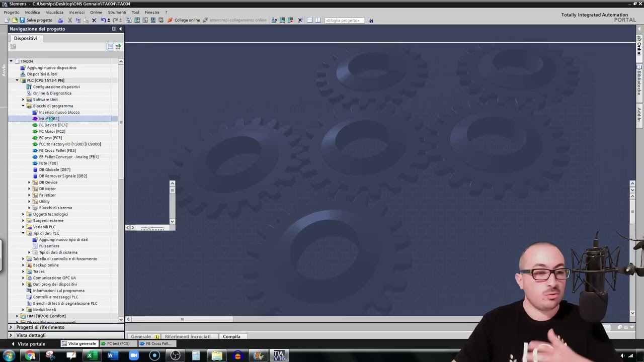Collapse the Blocchi di programma folder
The height and width of the screenshot is (362, 644).
23,106
